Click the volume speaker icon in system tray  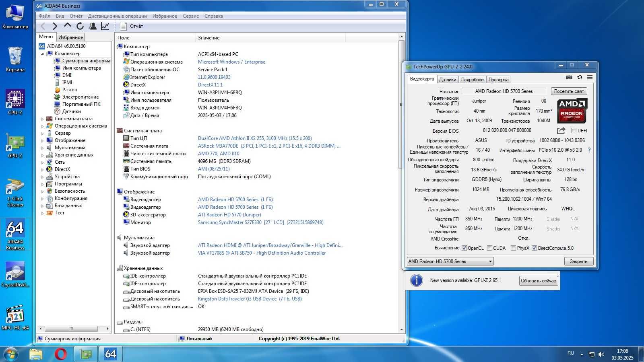pos(601,354)
